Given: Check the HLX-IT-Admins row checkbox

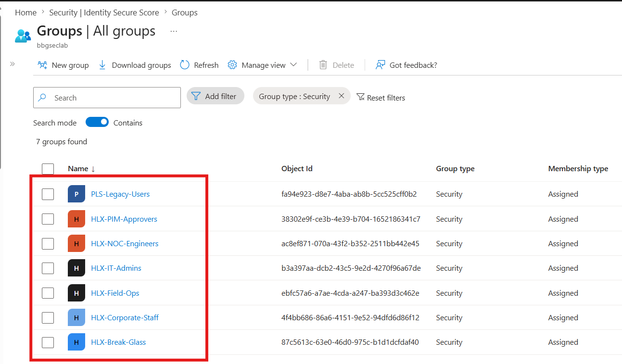Looking at the screenshot, I should pyautogui.click(x=48, y=268).
